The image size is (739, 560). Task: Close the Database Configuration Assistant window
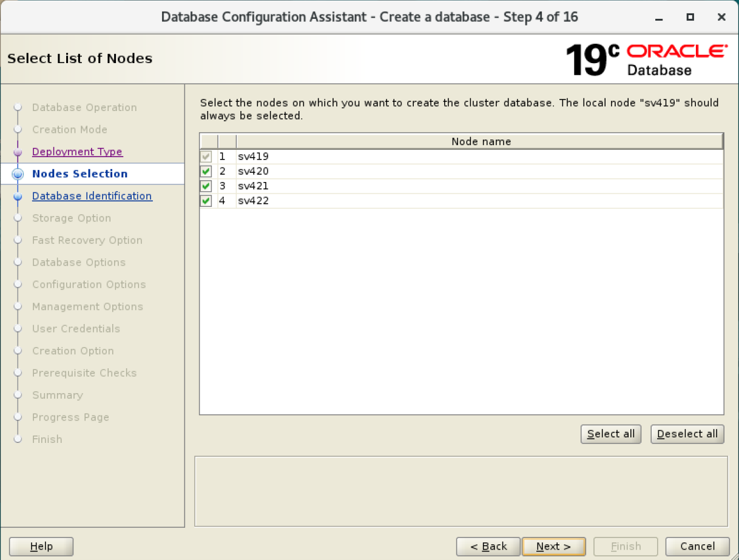[721, 17]
